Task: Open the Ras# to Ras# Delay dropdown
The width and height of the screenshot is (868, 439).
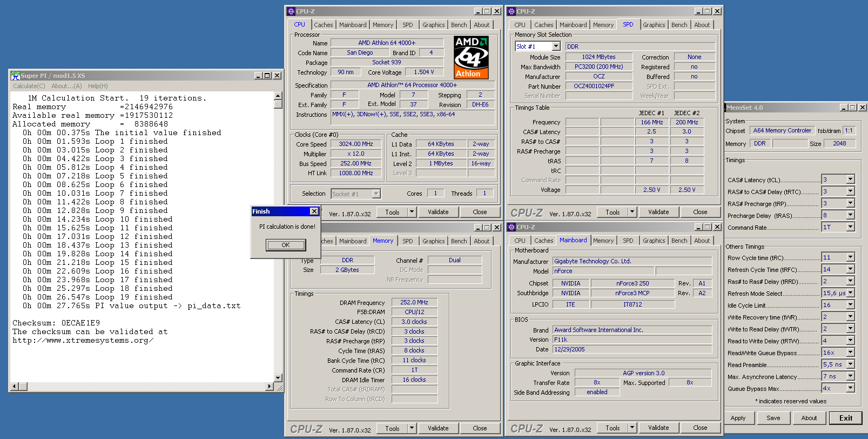Action: (850, 281)
